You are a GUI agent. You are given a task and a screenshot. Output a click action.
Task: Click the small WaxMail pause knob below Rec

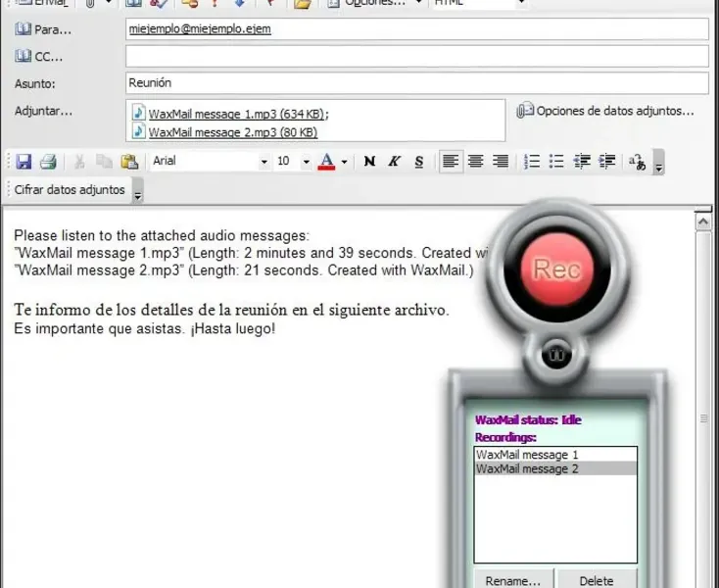pos(556,355)
